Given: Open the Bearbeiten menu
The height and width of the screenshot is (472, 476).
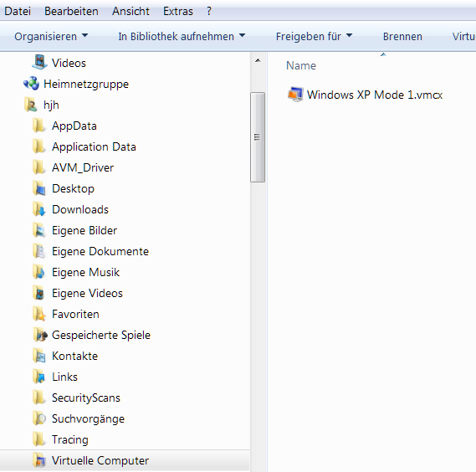Looking at the screenshot, I should pyautogui.click(x=71, y=11).
